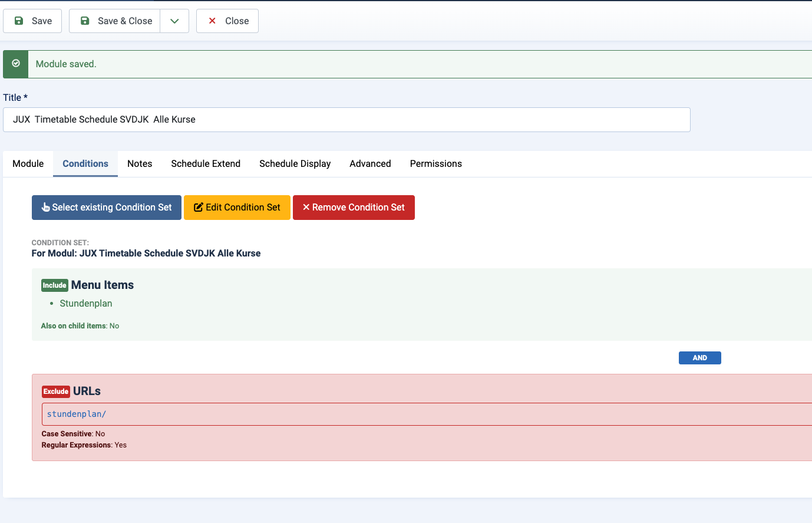Screen dimensions: 812x523
Task: Click the CONDITION SET label
Action: [60, 242]
